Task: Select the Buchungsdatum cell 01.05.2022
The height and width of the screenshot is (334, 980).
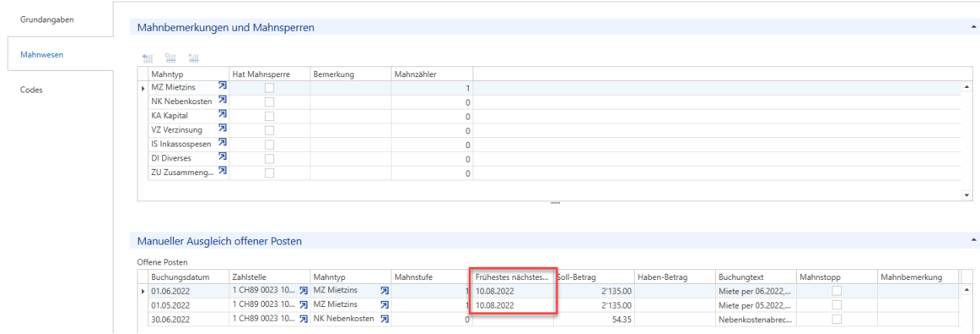Action: (188, 305)
